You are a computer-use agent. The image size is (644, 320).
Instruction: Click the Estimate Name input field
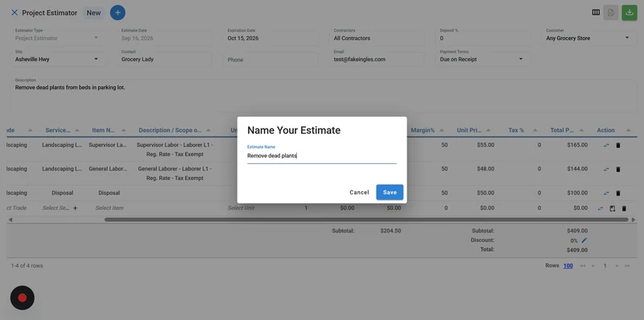pyautogui.click(x=321, y=156)
